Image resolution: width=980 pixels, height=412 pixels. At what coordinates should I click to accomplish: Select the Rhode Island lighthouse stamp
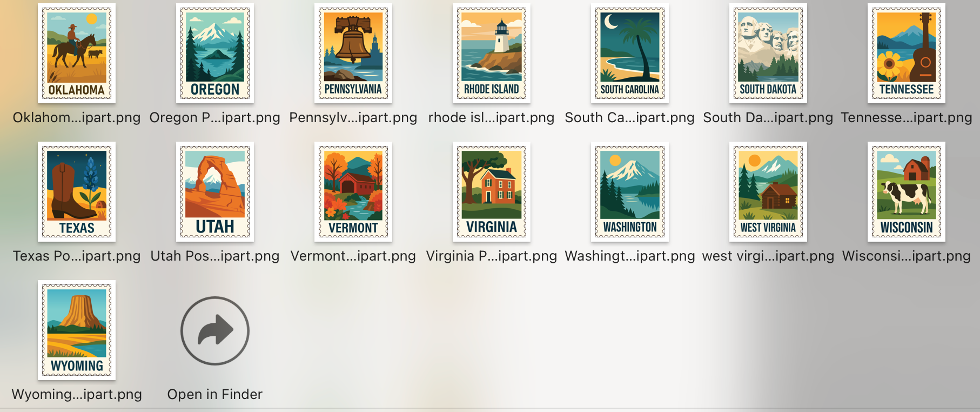pyautogui.click(x=492, y=53)
